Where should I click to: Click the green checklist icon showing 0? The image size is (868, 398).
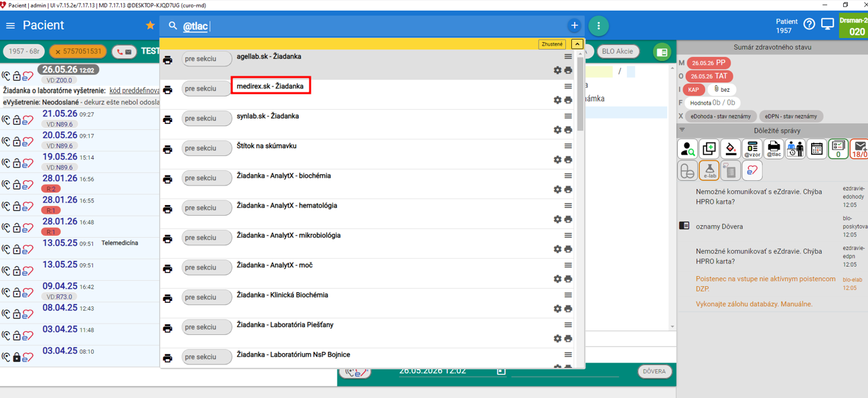click(x=838, y=149)
